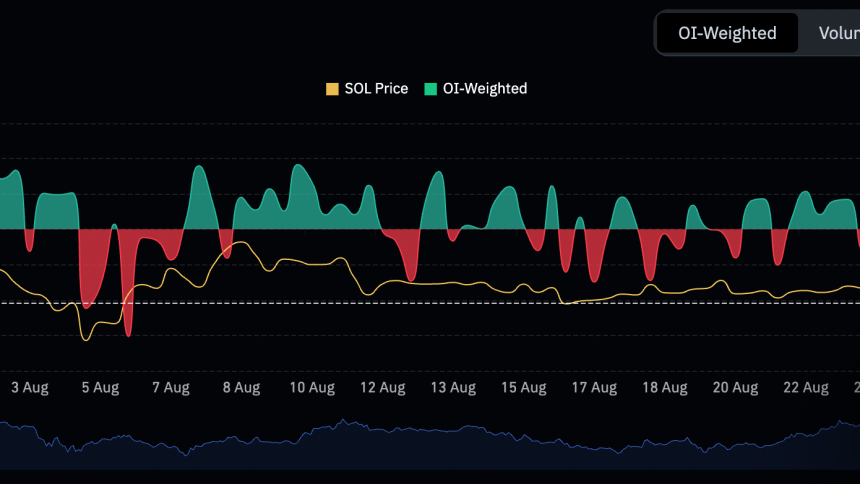Screen dimensions: 860x484
Task: Toggle OI-Weighted legend series
Action: 476,89
